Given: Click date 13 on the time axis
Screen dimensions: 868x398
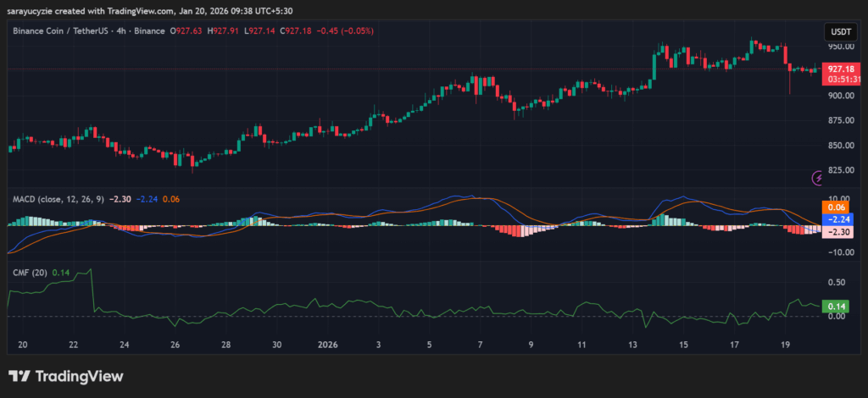Looking at the screenshot, I should (632, 345).
